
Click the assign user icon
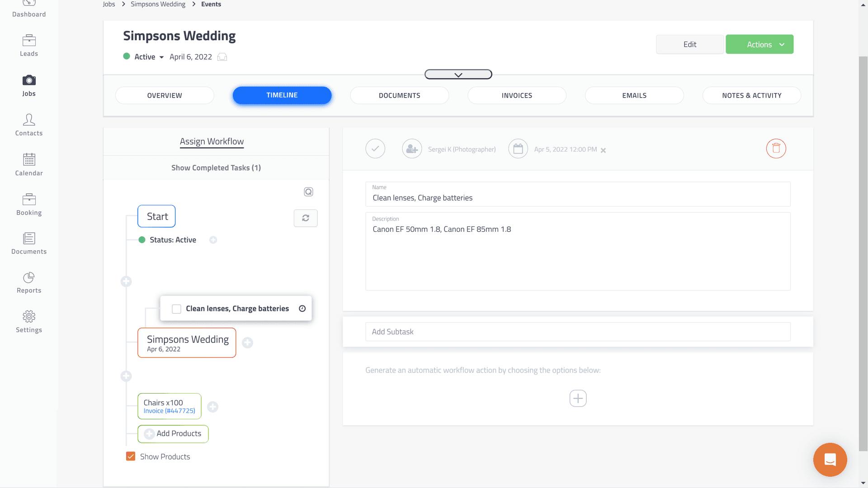(412, 149)
